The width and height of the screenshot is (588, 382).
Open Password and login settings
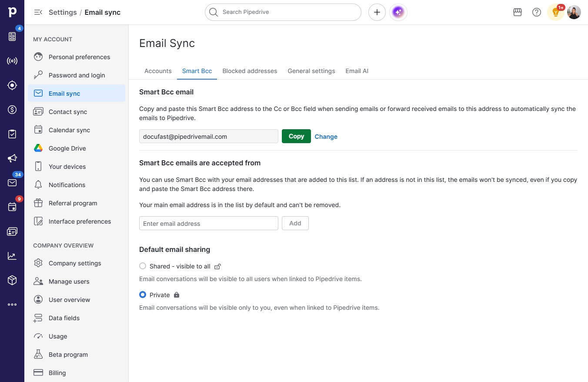coord(77,75)
